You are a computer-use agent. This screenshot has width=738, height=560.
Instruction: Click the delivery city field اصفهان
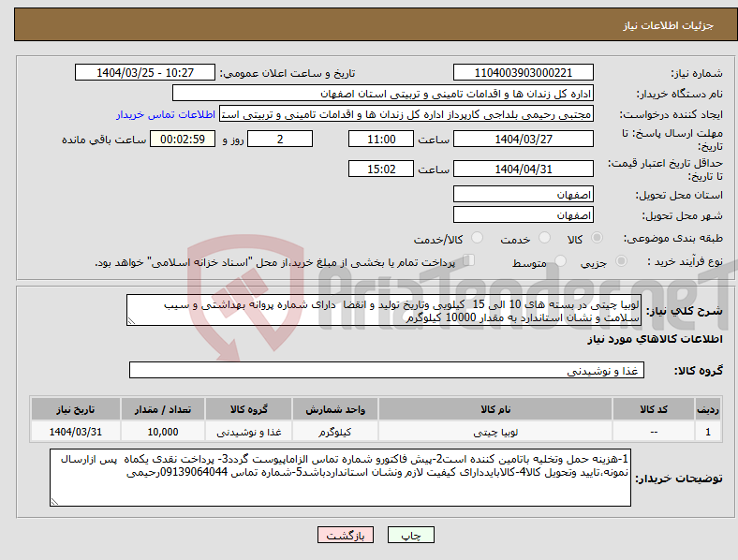click(523, 214)
